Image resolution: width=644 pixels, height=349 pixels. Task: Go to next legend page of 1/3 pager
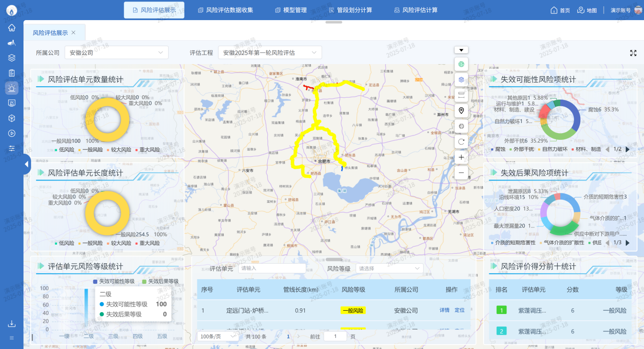click(628, 243)
